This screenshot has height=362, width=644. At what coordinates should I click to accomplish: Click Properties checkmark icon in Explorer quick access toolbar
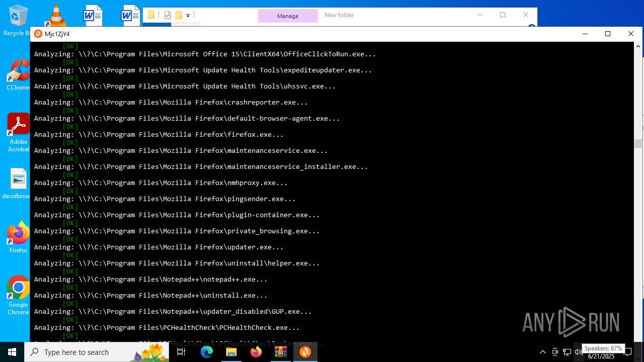[x=168, y=15]
